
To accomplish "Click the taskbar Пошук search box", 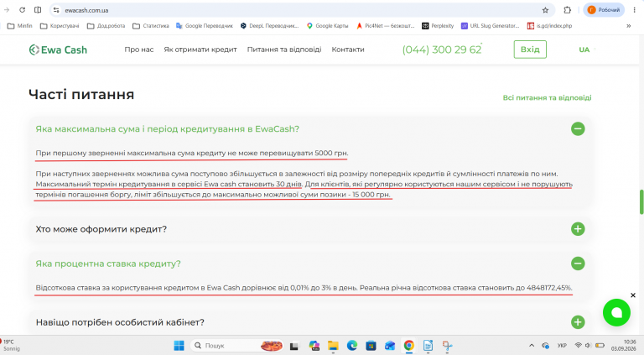I will pyautogui.click(x=237, y=346).
